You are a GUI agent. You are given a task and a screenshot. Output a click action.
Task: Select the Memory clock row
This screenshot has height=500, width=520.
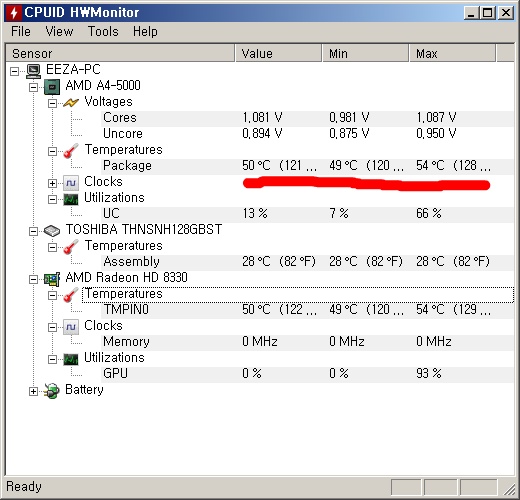307,342
